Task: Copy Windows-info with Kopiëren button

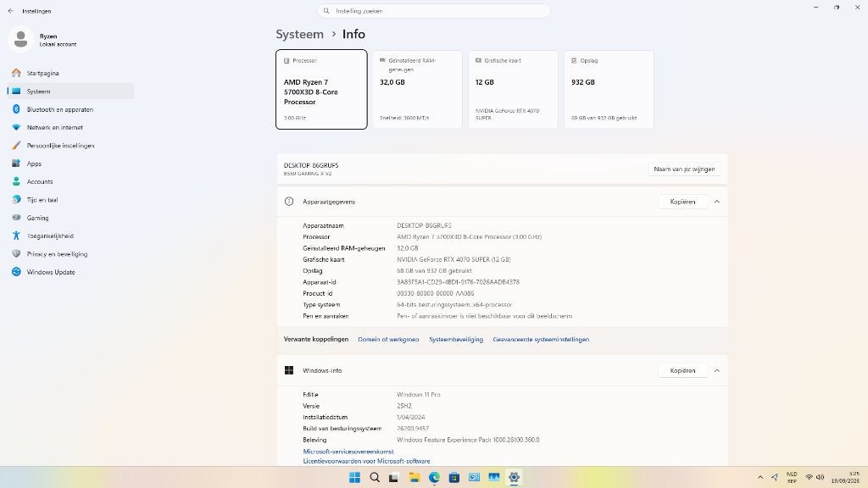Action: click(x=682, y=371)
